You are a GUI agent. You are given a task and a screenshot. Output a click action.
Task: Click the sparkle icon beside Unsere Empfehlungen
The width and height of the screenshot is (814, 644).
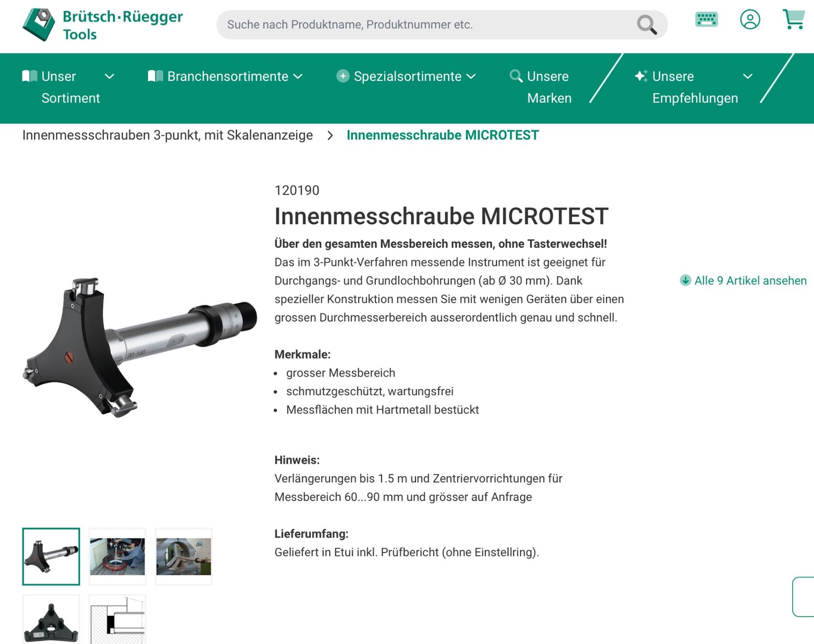(641, 76)
